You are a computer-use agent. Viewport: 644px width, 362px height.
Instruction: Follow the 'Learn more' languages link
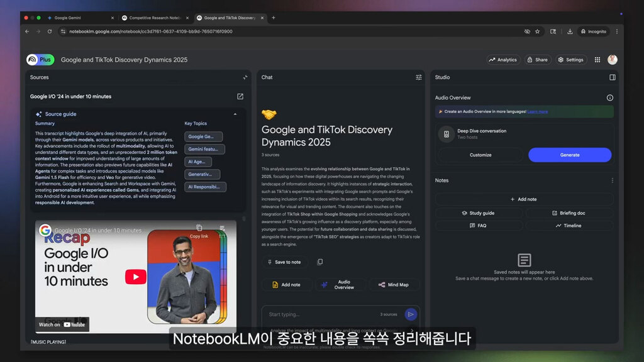(537, 112)
